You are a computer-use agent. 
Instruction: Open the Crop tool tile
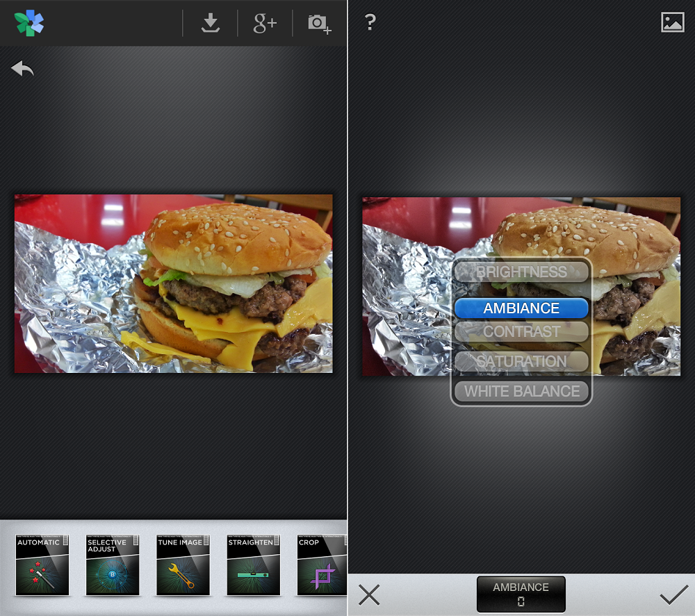point(322,565)
